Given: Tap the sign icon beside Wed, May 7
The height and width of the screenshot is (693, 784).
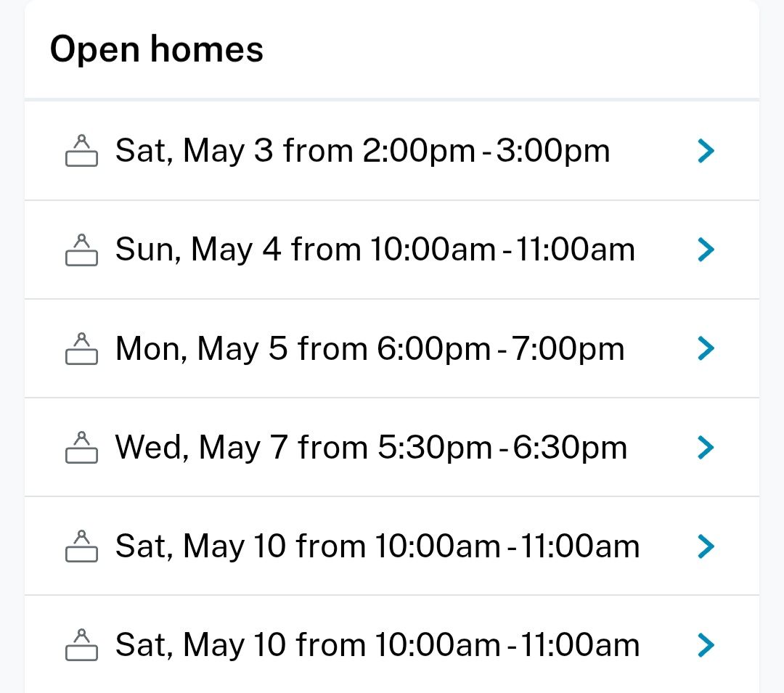Looking at the screenshot, I should [x=81, y=447].
